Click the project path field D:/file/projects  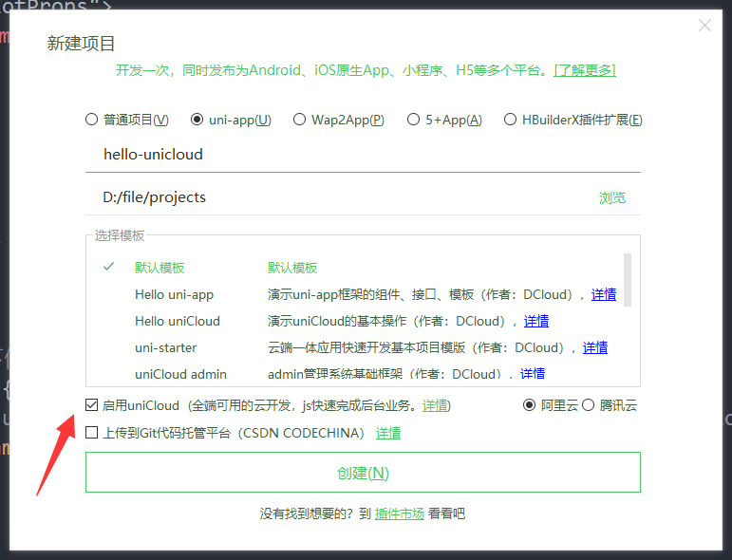click(x=342, y=197)
